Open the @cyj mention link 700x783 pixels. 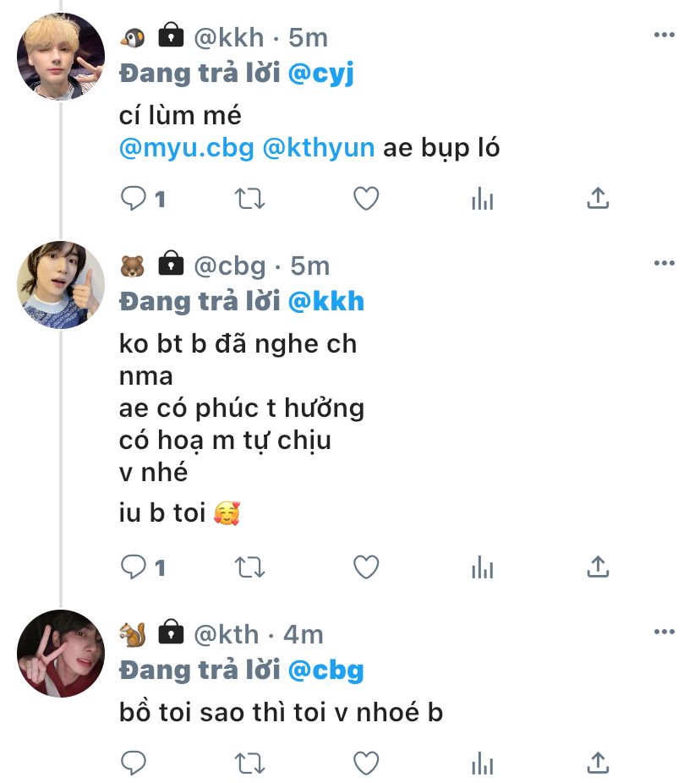(x=321, y=74)
